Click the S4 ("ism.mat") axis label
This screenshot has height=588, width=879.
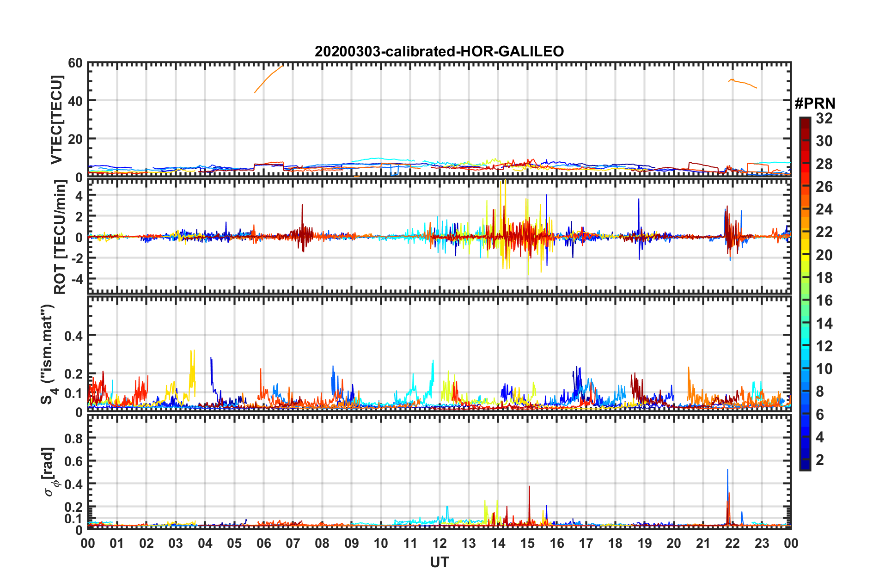(x=48, y=354)
